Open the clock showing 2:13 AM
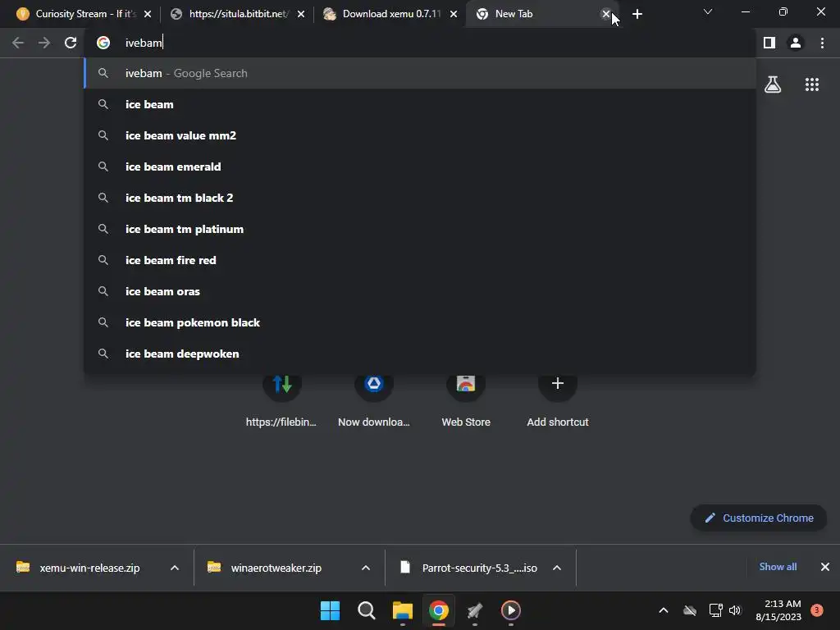The height and width of the screenshot is (630, 840). pyautogui.click(x=778, y=610)
